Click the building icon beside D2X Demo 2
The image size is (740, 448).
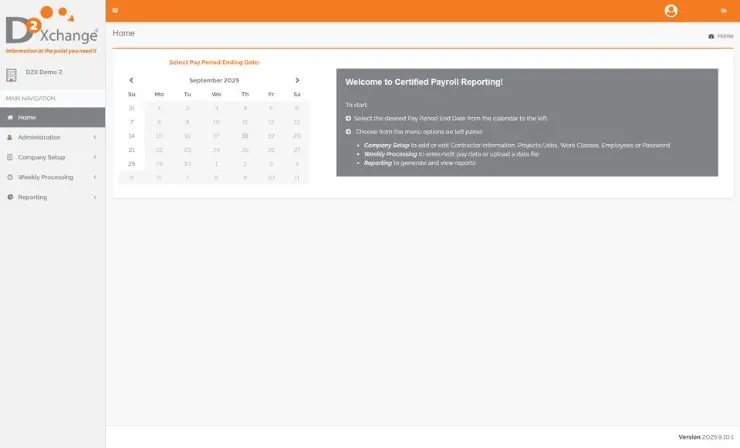[11, 75]
